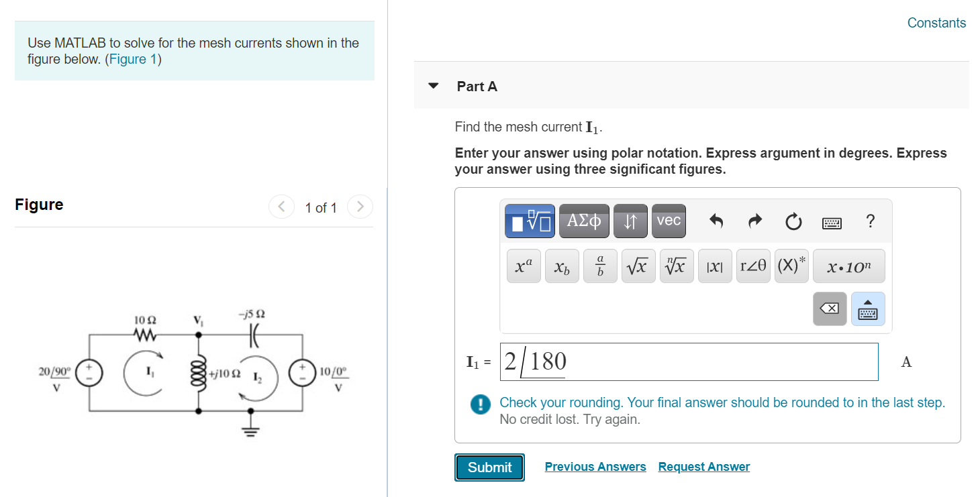Insert a superscript exponent template

[524, 266]
